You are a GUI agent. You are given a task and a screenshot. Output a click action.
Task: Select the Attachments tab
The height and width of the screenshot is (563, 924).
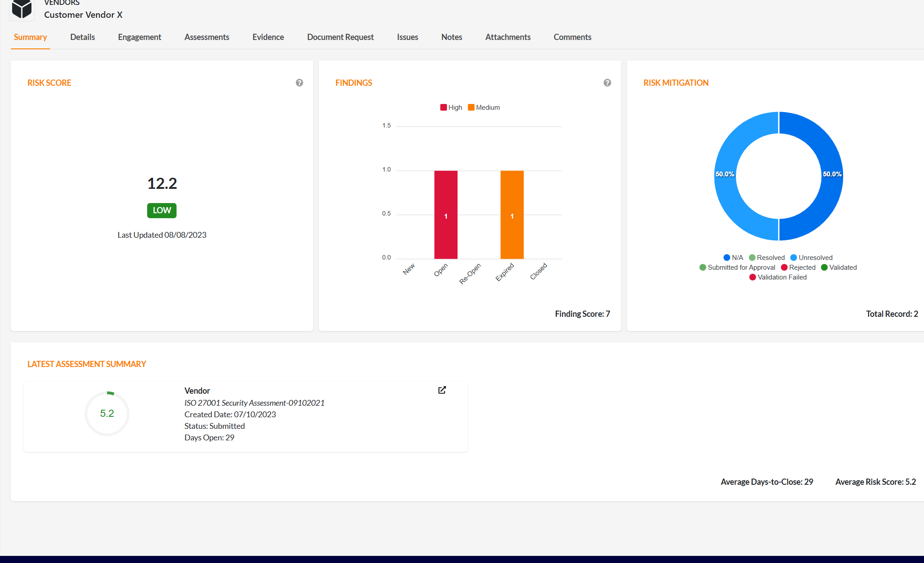pyautogui.click(x=508, y=37)
